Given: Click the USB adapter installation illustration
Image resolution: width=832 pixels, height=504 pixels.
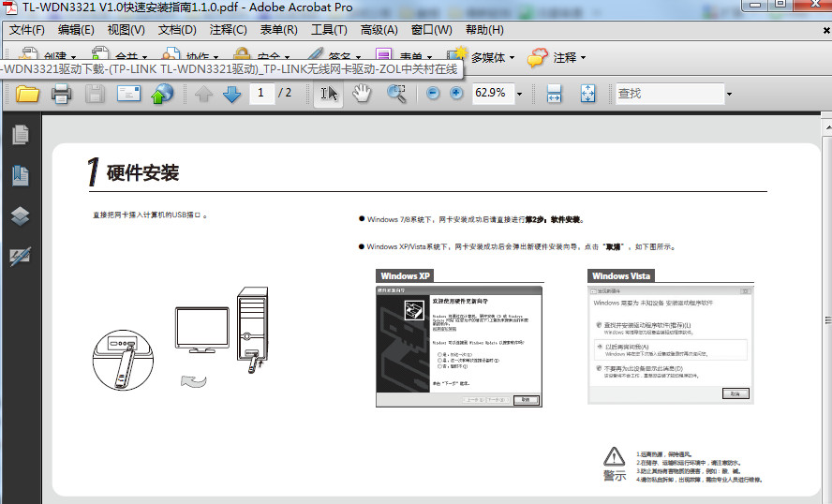Looking at the screenshot, I should click(181, 338).
